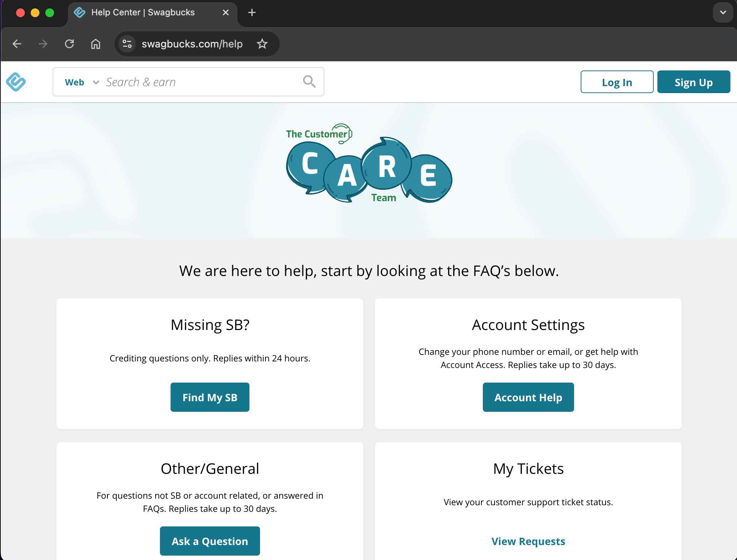Navigate back in browser
737x560 pixels.
pos(17,44)
